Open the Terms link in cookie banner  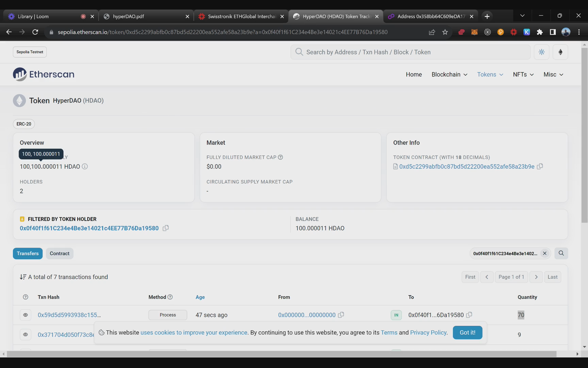pyautogui.click(x=389, y=332)
